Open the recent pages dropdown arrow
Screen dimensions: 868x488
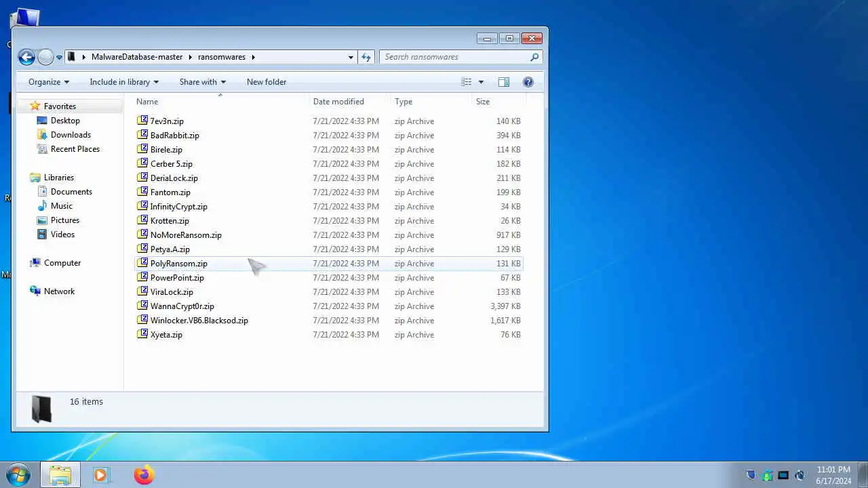click(x=59, y=58)
